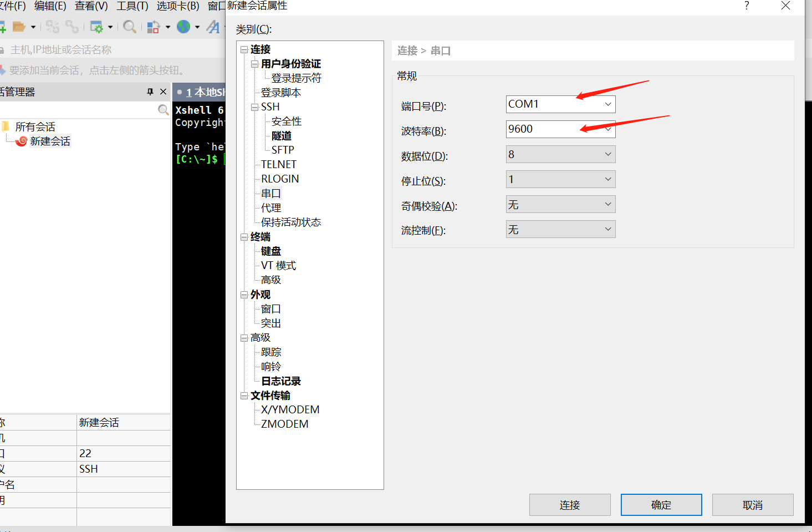Click the Find magnifier icon on the toolbar
This screenshot has width=812, height=532.
coord(130,26)
